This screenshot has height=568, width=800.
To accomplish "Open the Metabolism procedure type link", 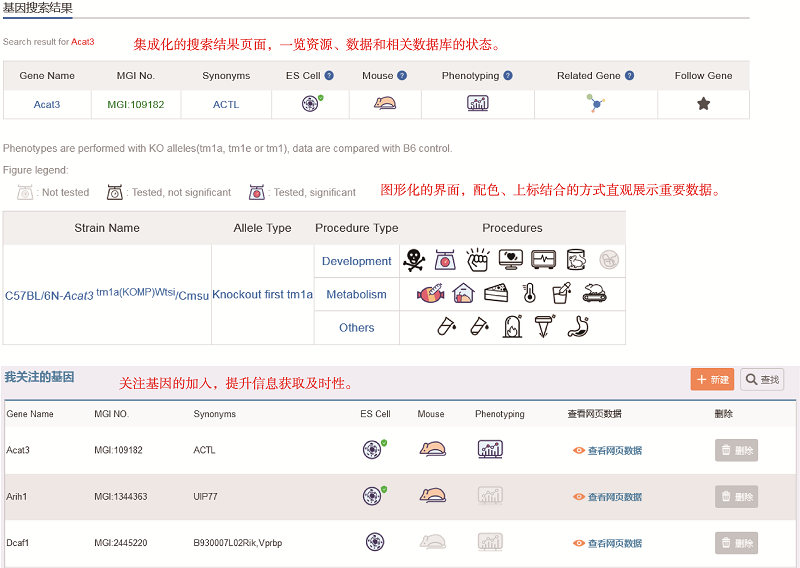I will [357, 294].
